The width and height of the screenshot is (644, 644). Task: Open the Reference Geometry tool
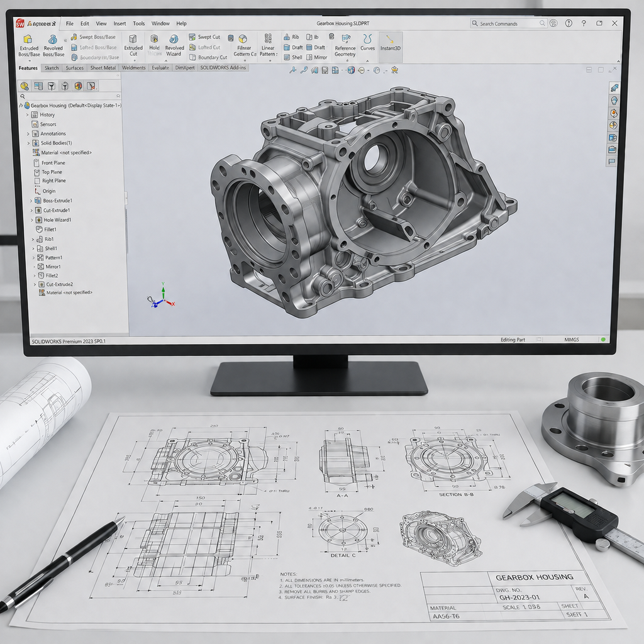tap(345, 45)
